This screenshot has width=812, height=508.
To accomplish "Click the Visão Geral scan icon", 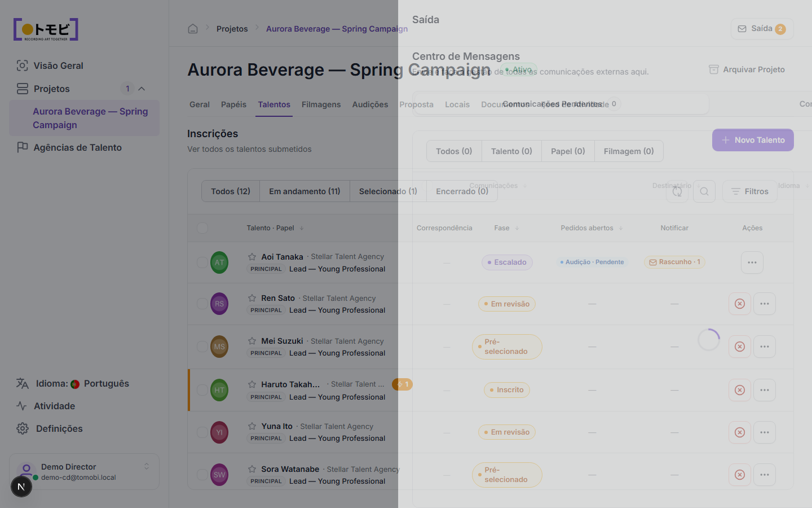I will pos(22,65).
